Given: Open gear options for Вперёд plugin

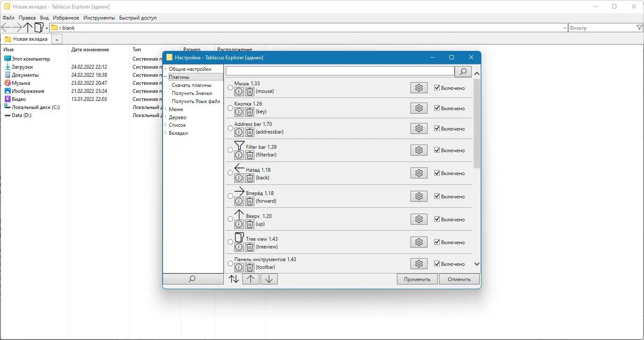Looking at the screenshot, I should pyautogui.click(x=419, y=196).
